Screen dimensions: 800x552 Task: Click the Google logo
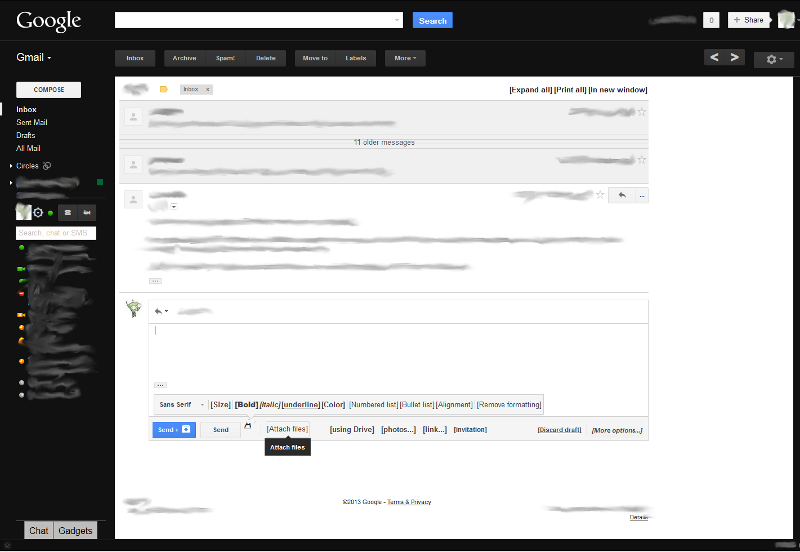(48, 21)
